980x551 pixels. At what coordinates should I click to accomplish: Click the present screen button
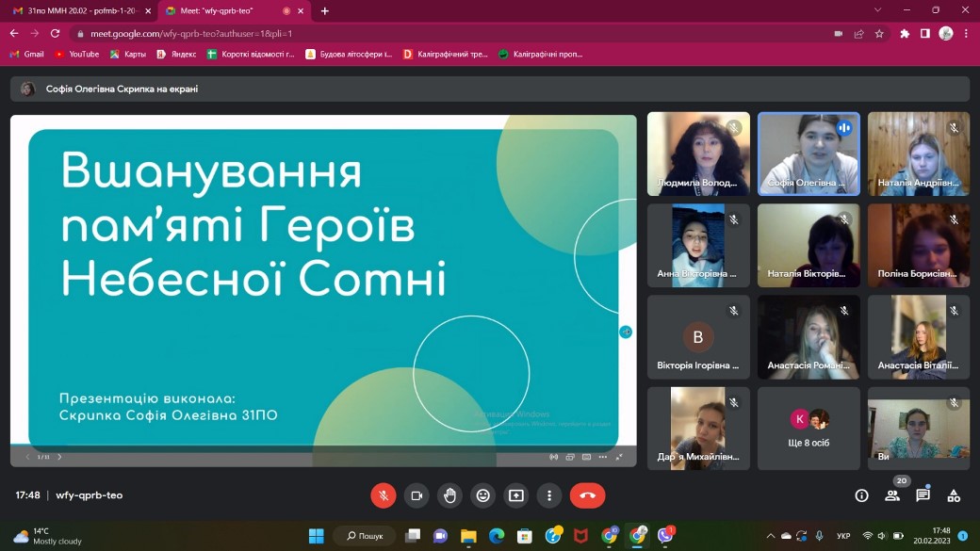pos(515,495)
